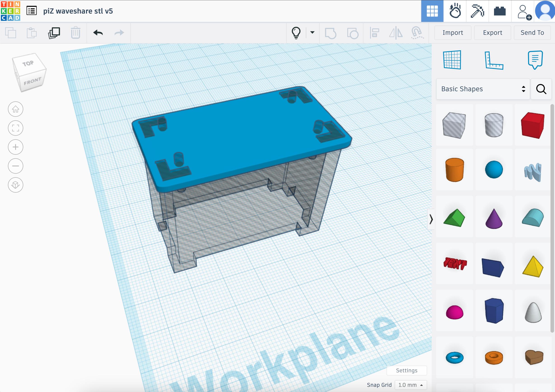Select the orange Cylinder shape
The height and width of the screenshot is (392, 555).
coord(454,170)
